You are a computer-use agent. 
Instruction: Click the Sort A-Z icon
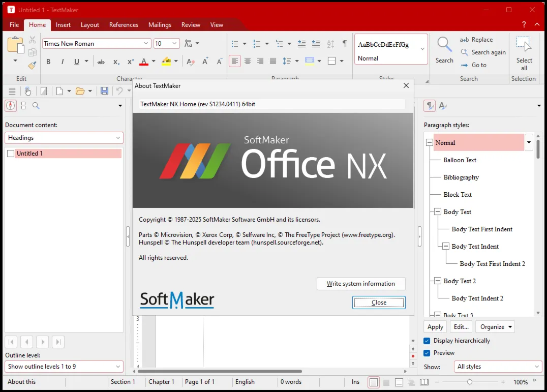[x=330, y=44]
